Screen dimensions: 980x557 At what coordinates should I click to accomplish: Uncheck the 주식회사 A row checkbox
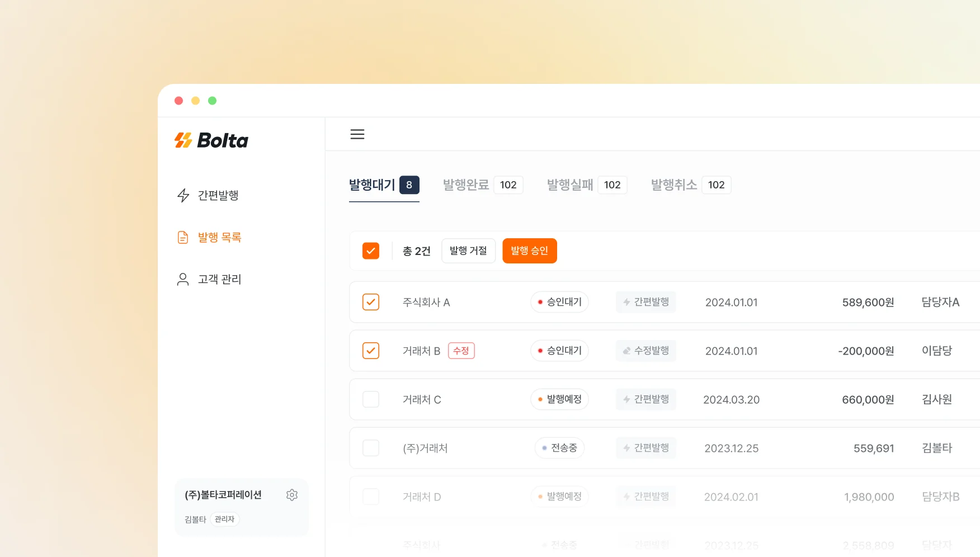point(371,302)
